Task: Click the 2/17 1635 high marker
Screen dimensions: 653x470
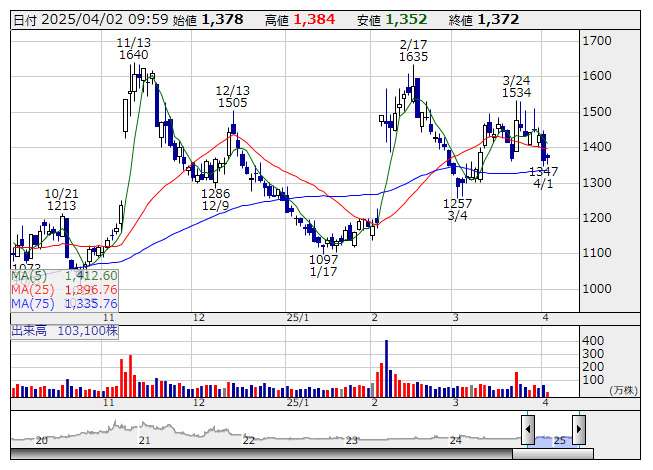Action: (x=413, y=51)
